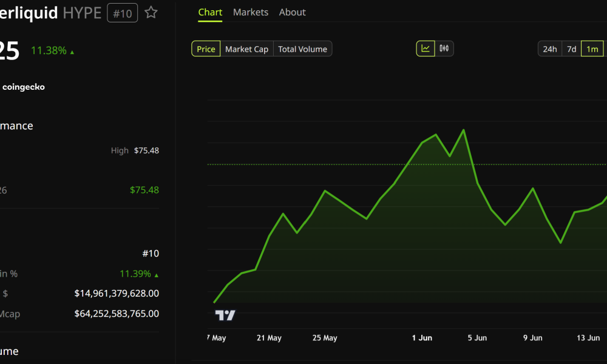Add HYPE to favorites with the star icon

click(151, 13)
